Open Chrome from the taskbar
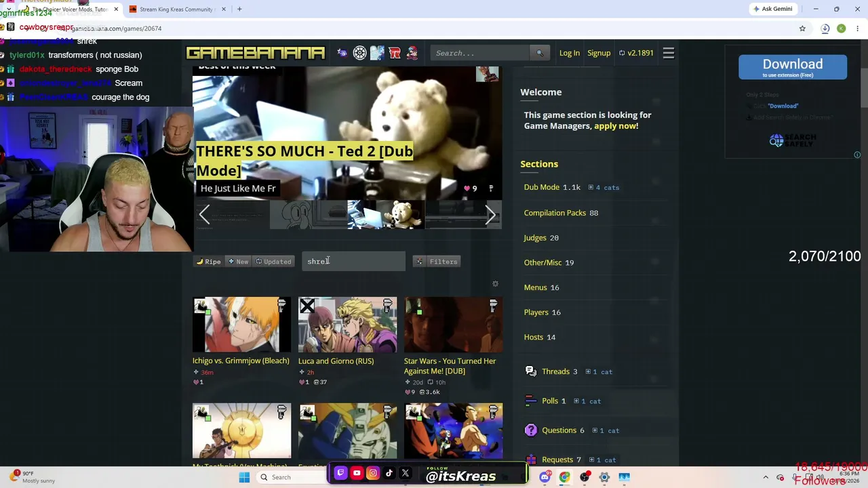 [x=565, y=477]
